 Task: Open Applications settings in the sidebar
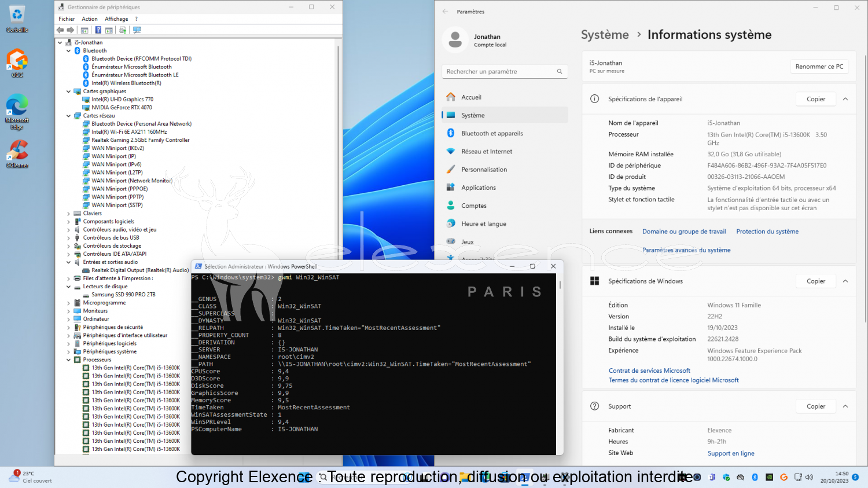click(x=505, y=188)
